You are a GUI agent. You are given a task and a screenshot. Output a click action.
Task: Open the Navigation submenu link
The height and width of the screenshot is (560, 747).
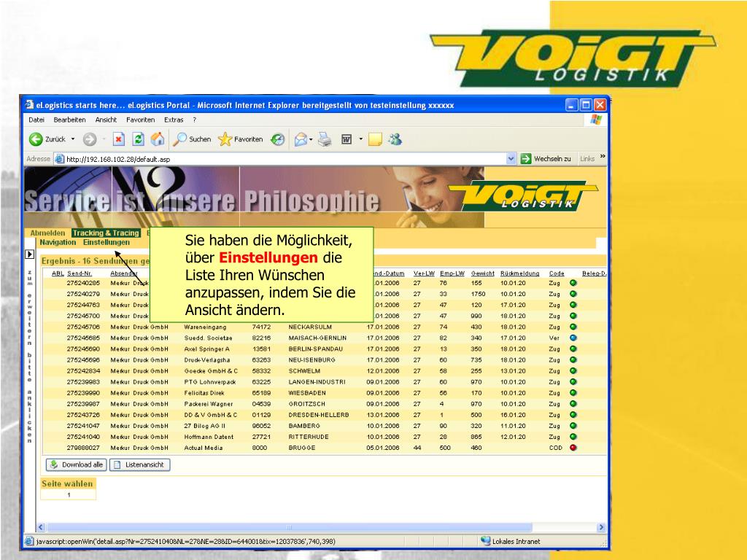coord(58,242)
